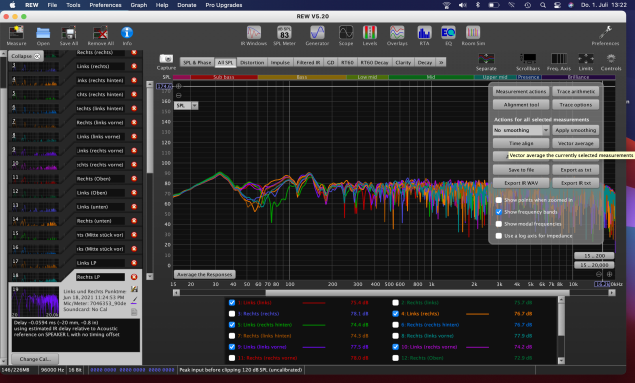Click Measurement actions button
635x383 pixels.
[521, 92]
